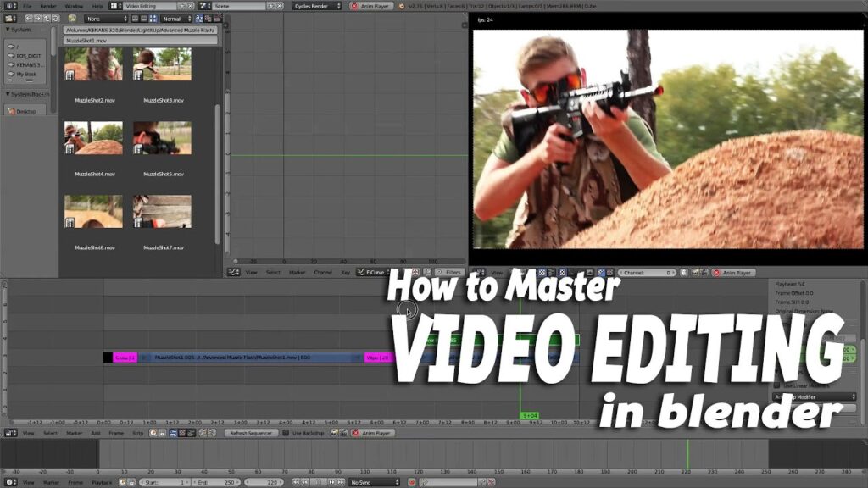Click the green playhead frame marker 9+04
868x488 pixels.
pos(530,415)
